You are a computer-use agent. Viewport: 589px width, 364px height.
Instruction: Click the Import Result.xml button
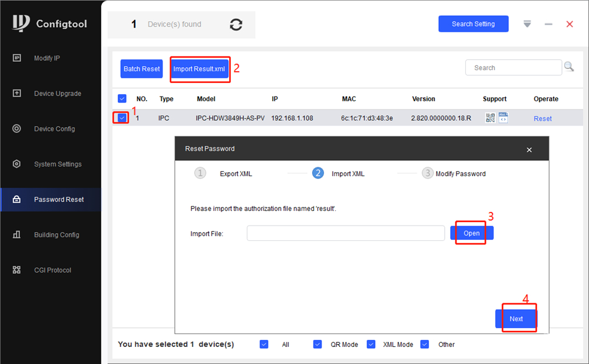pos(199,69)
